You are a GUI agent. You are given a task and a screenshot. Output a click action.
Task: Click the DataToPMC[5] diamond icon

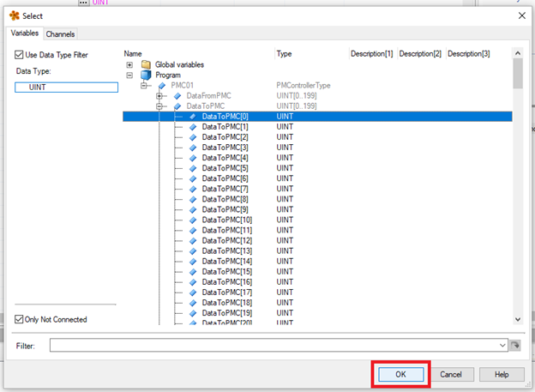coord(193,168)
